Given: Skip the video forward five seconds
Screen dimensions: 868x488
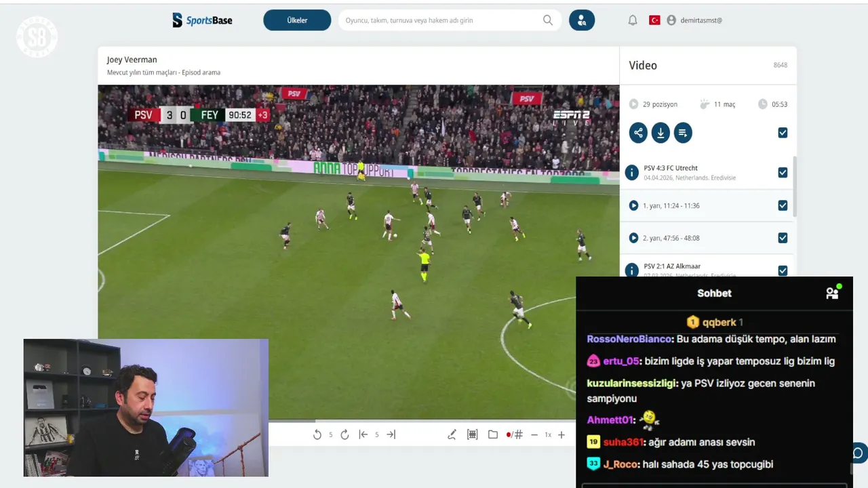Looking at the screenshot, I should [x=344, y=434].
